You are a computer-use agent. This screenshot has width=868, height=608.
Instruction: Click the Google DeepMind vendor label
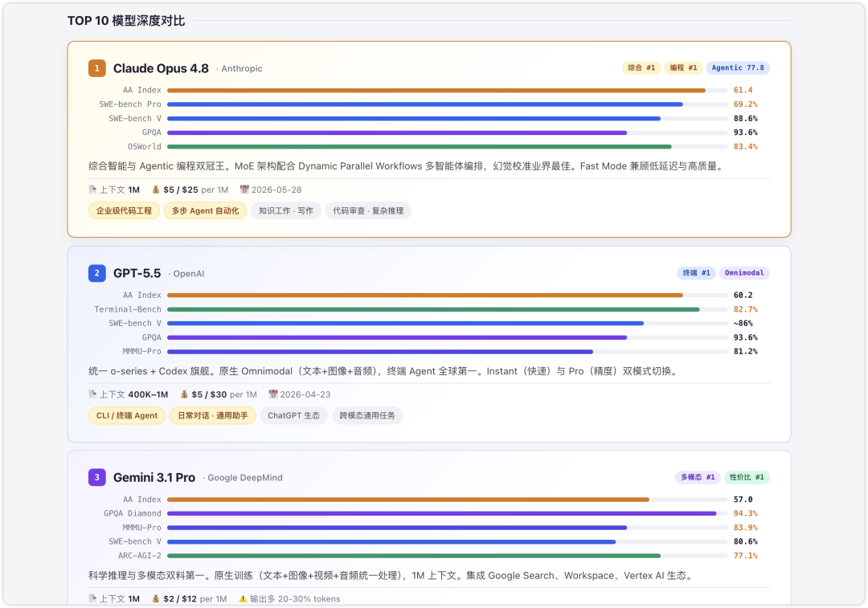click(244, 477)
